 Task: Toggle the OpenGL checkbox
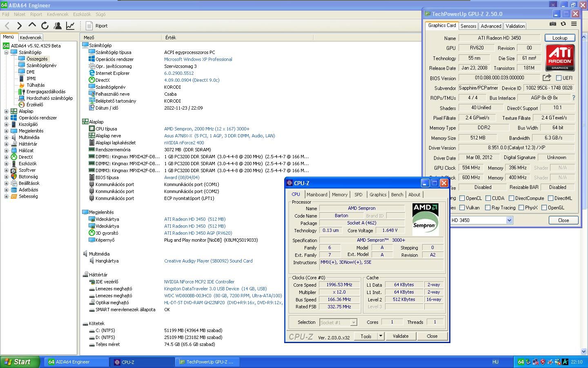[x=544, y=208]
